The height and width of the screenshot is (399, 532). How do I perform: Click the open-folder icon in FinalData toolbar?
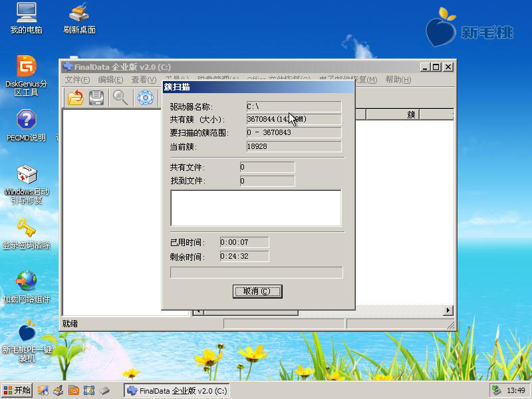coord(76,98)
